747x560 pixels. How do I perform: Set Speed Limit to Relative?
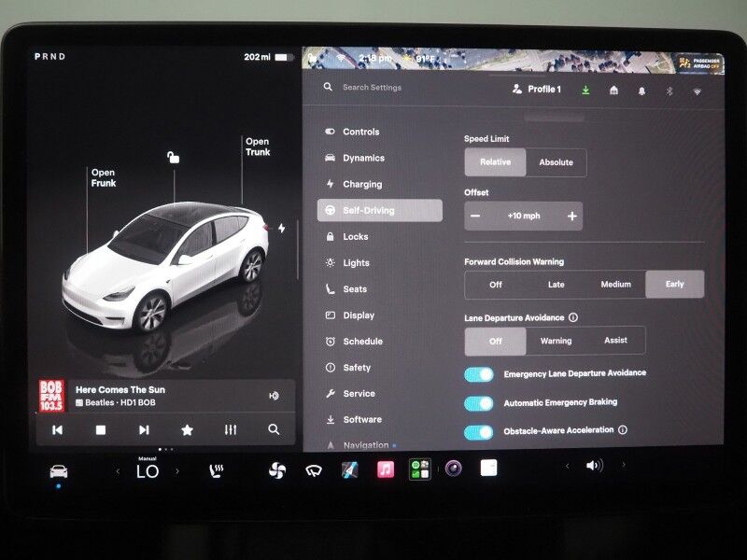[x=496, y=162]
